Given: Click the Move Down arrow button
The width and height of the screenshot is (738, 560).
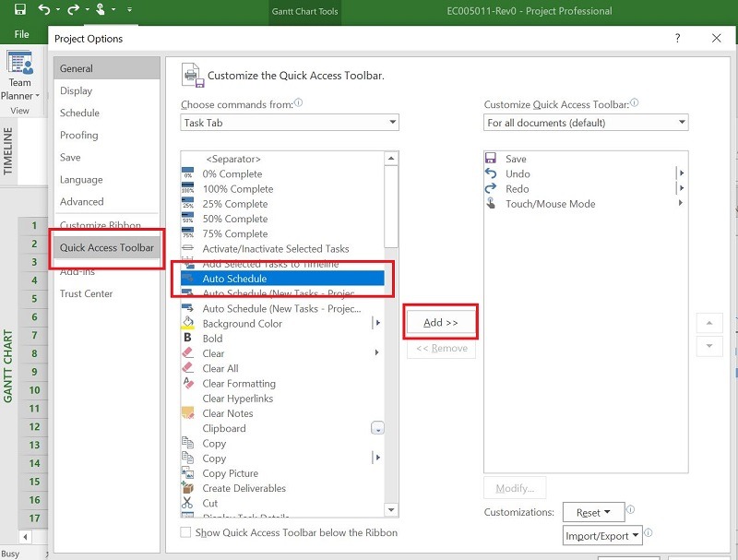Looking at the screenshot, I should [x=709, y=346].
